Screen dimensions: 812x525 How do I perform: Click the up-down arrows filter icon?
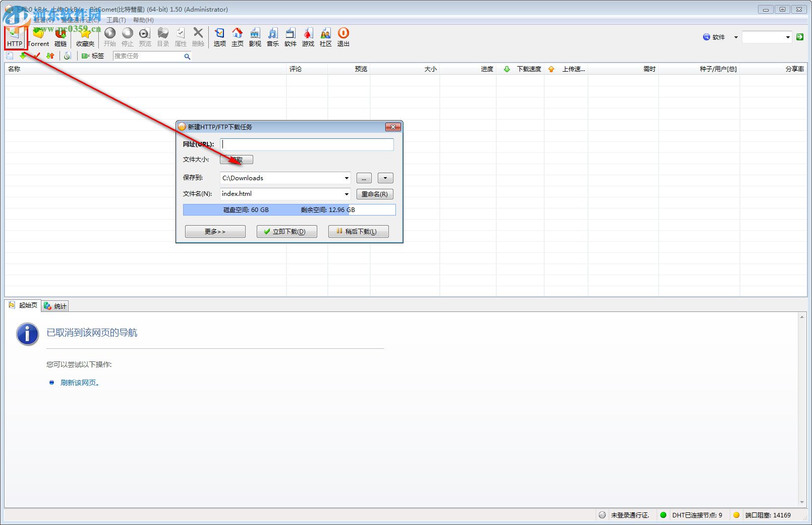coord(50,56)
